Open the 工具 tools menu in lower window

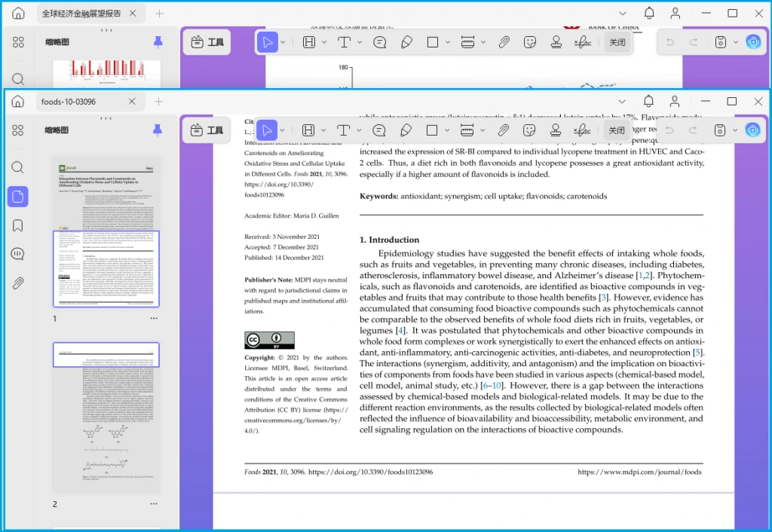(207, 130)
